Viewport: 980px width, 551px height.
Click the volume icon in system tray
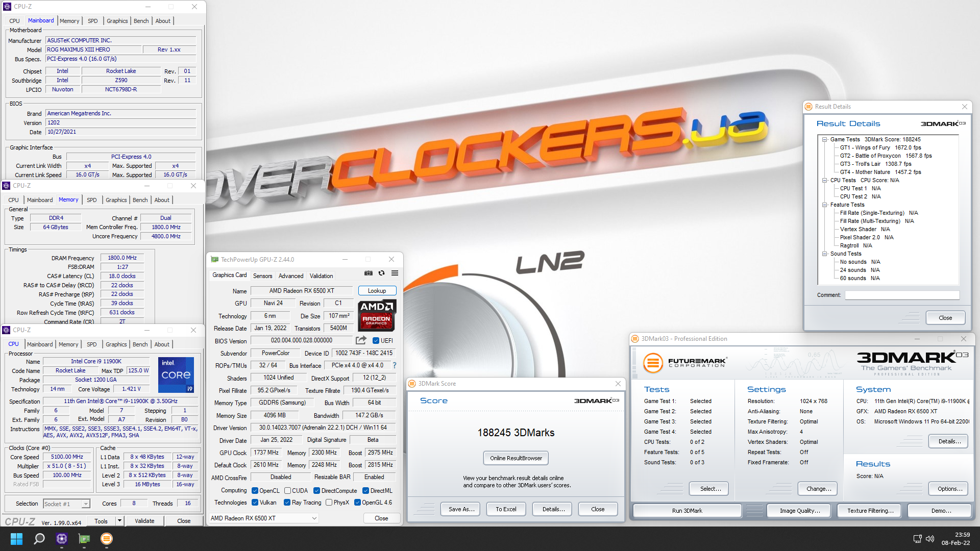pos(930,539)
